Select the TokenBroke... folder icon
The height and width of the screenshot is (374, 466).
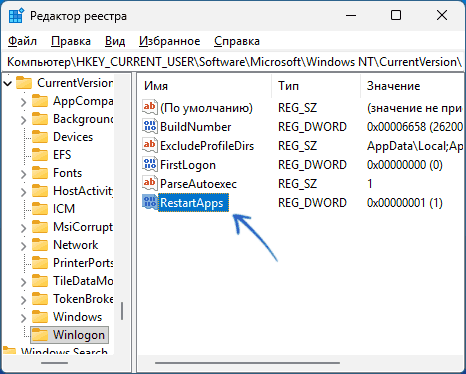40,299
